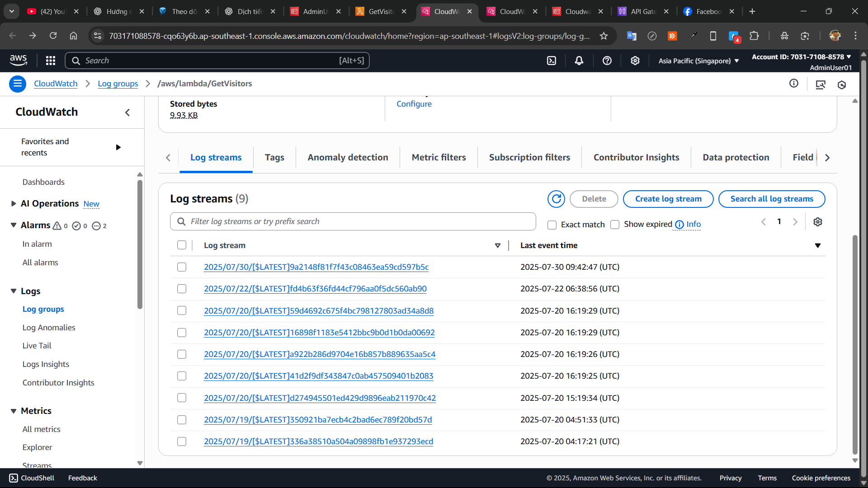Open Logs Insights in sidebar

point(46,364)
